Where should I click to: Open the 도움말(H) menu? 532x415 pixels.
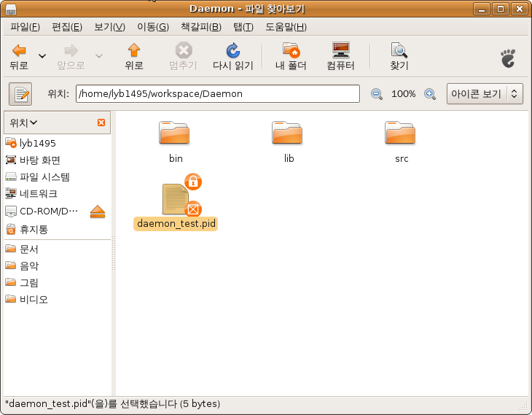[286, 27]
